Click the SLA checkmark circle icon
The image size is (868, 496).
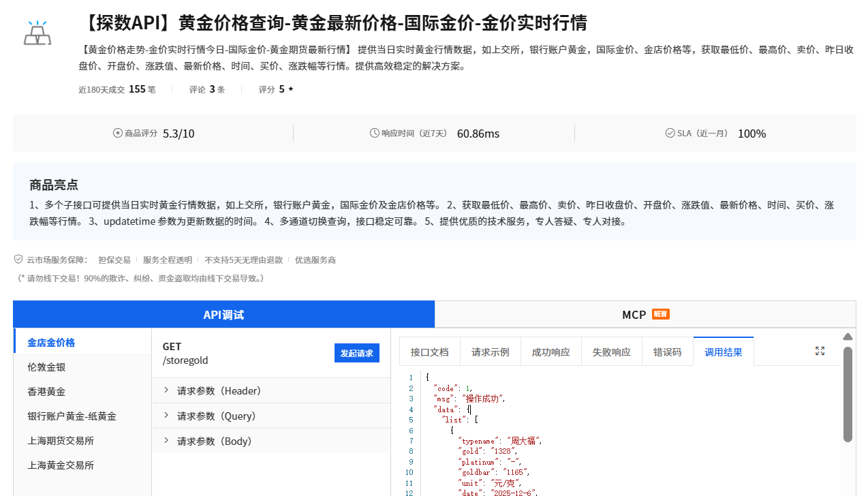click(668, 133)
